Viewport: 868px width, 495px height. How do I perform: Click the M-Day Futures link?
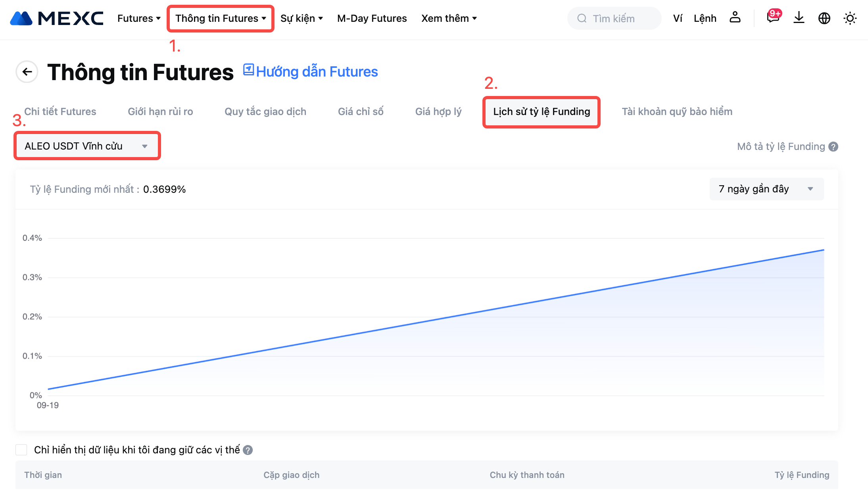click(x=372, y=18)
